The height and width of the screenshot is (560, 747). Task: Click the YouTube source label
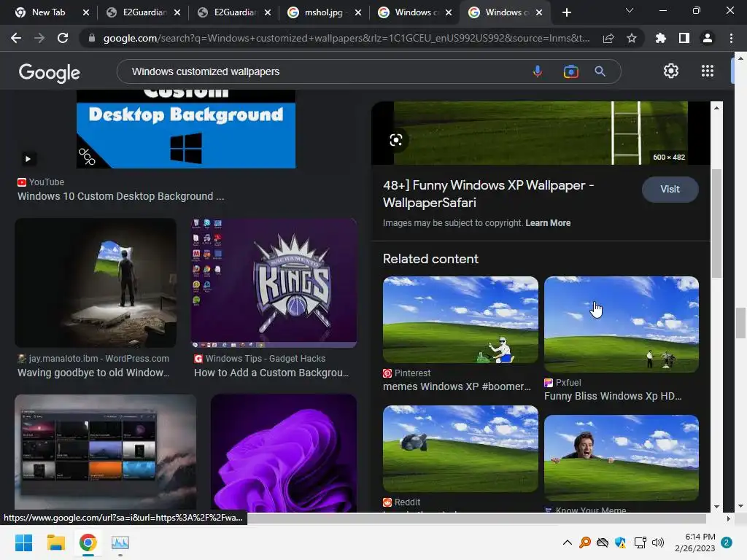46,182
